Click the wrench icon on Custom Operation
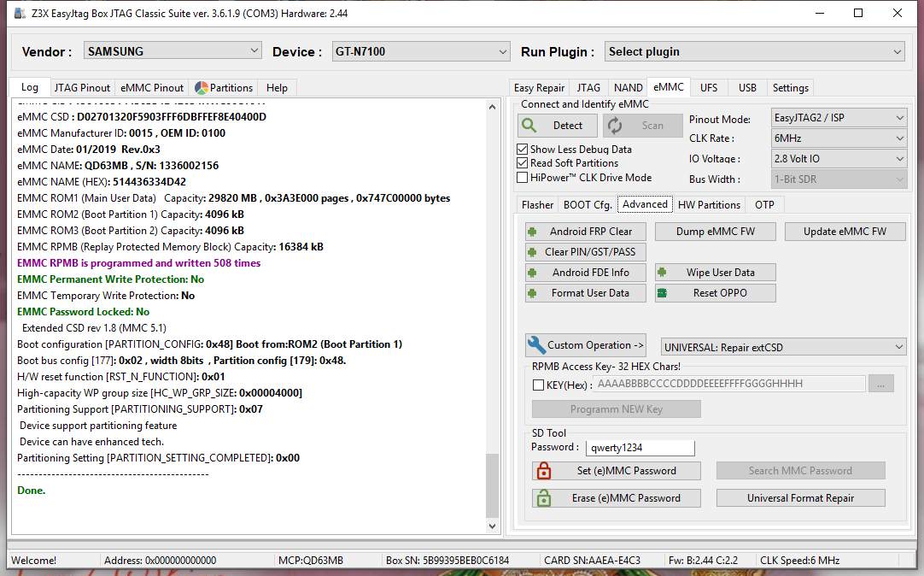 click(536, 345)
